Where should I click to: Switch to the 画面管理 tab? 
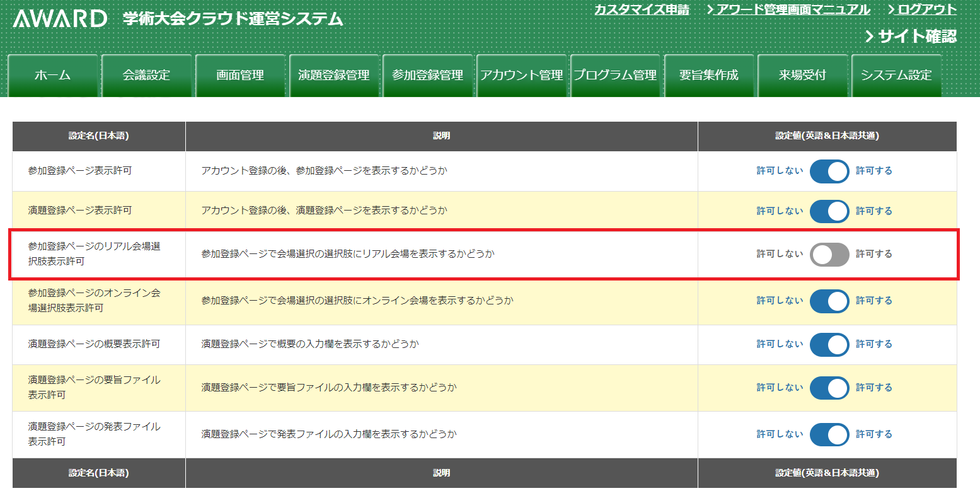tap(240, 76)
